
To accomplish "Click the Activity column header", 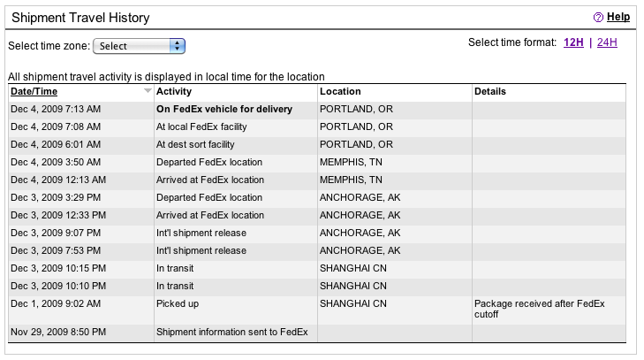I will point(174,91).
